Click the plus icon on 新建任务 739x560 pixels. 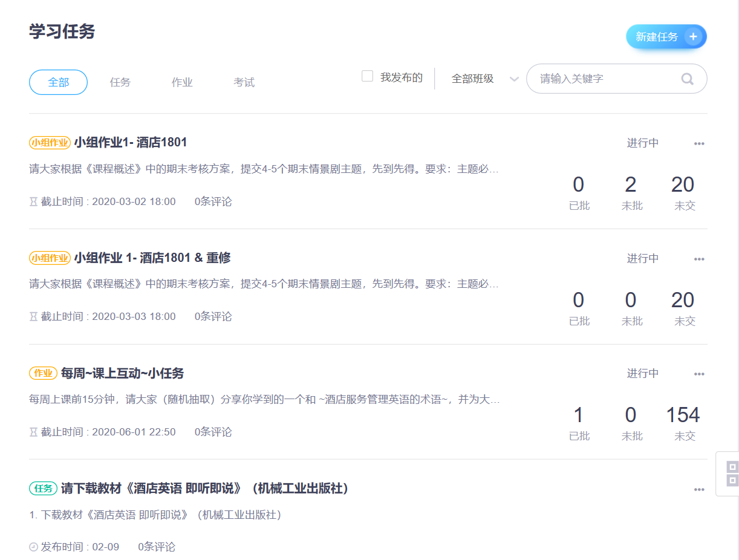pos(693,37)
